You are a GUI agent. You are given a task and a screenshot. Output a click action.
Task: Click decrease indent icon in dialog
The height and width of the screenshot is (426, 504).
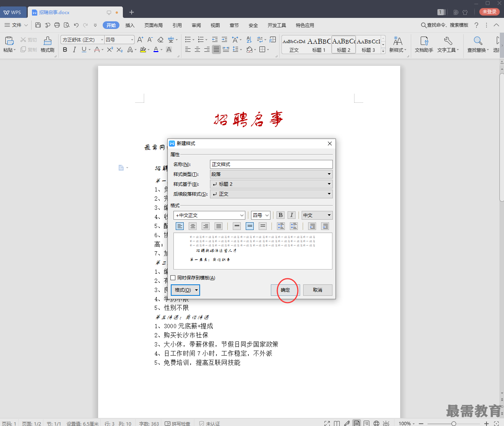(x=312, y=226)
